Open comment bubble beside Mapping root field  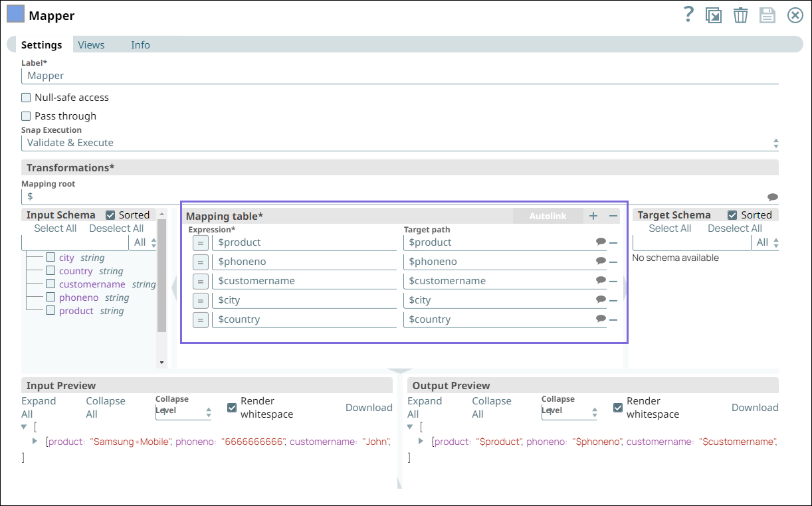(x=773, y=197)
